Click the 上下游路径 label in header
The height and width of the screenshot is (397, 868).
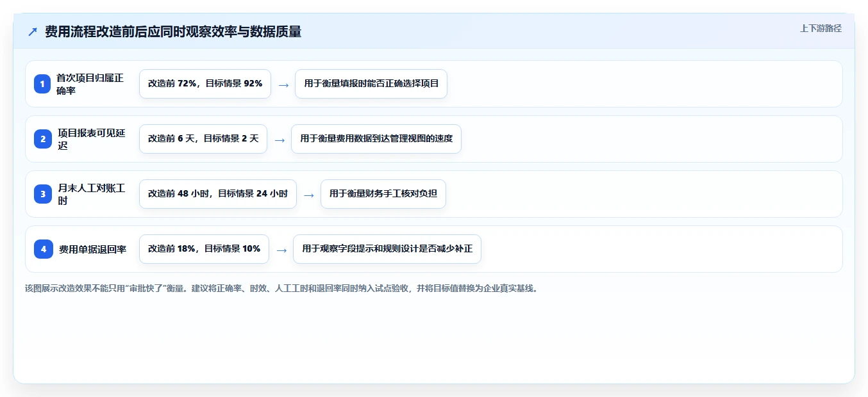(821, 28)
